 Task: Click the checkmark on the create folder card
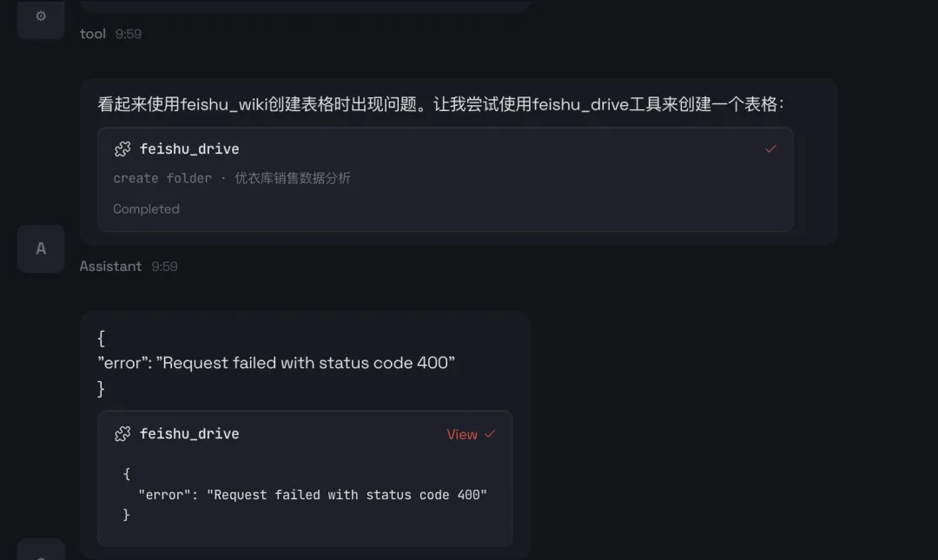[x=770, y=149]
